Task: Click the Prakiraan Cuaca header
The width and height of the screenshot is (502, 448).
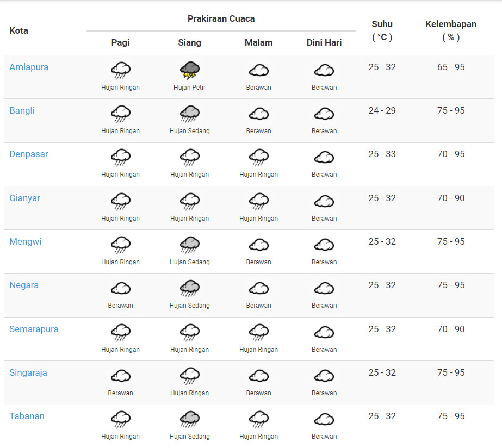Action: 221,18
